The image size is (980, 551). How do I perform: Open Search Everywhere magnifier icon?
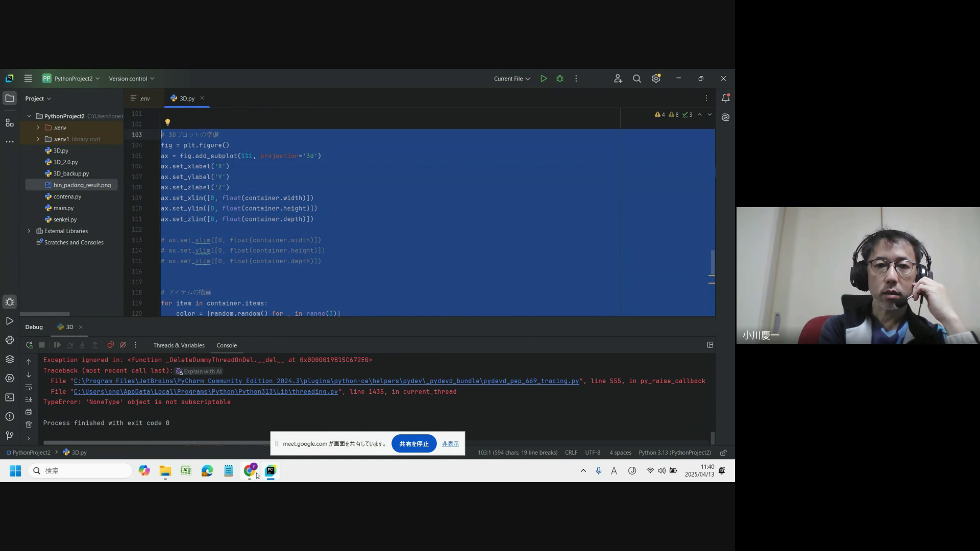click(637, 79)
